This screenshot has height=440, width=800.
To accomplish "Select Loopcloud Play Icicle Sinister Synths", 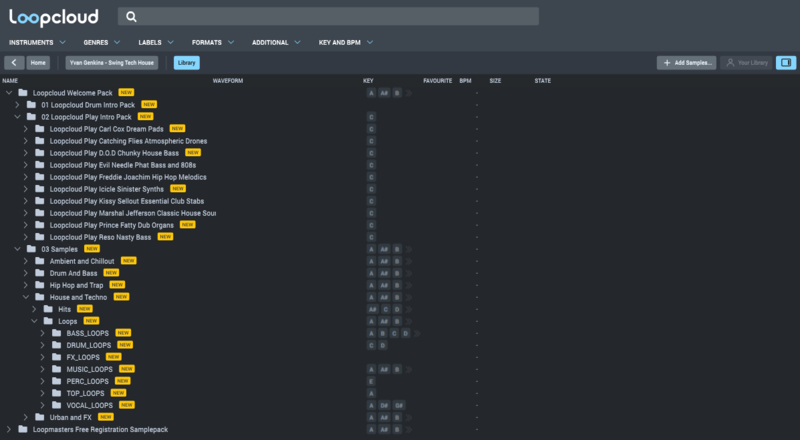I will tap(107, 189).
